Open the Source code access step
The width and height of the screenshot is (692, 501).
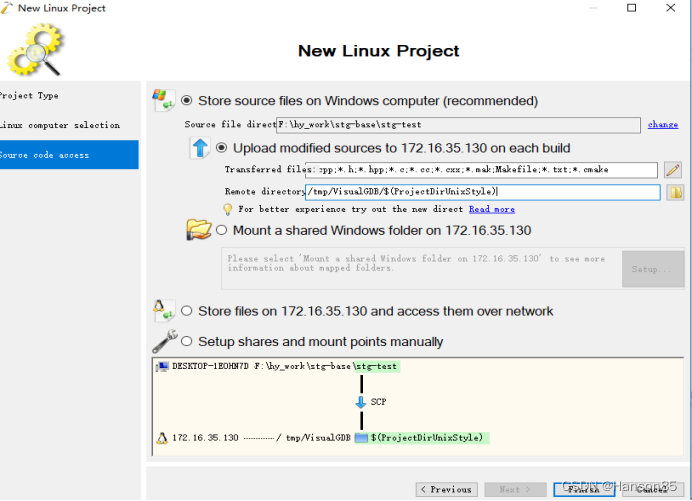[x=69, y=155]
